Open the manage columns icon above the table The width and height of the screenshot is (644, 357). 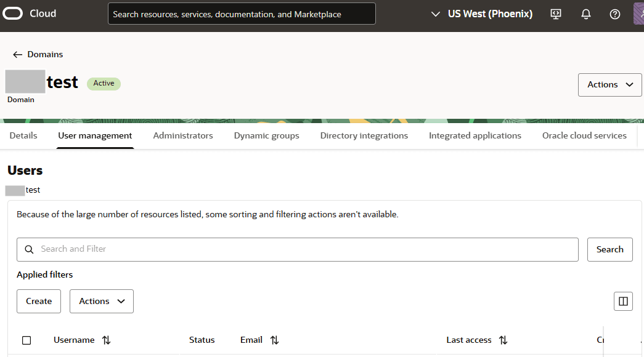coord(622,301)
